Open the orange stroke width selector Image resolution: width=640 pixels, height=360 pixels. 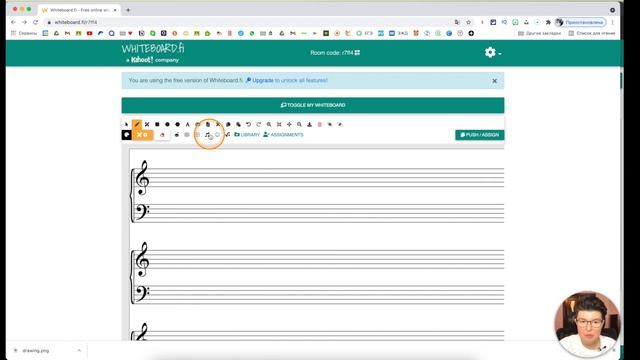pos(142,135)
